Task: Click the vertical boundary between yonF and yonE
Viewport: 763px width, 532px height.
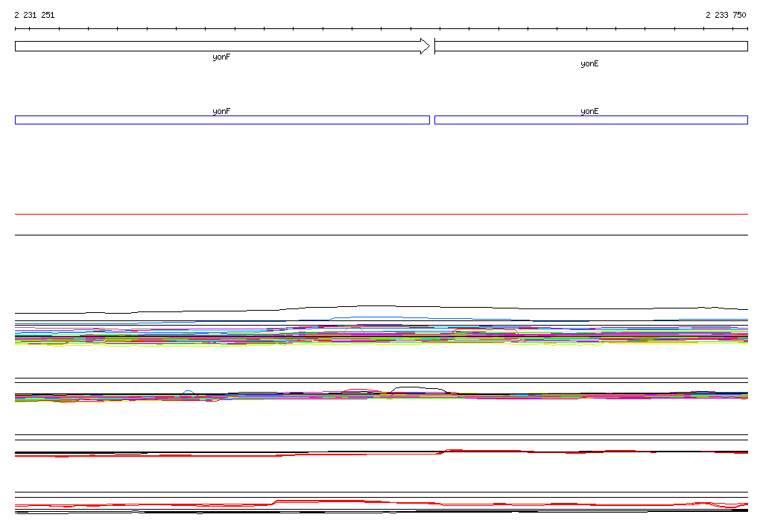Action: click(434, 46)
